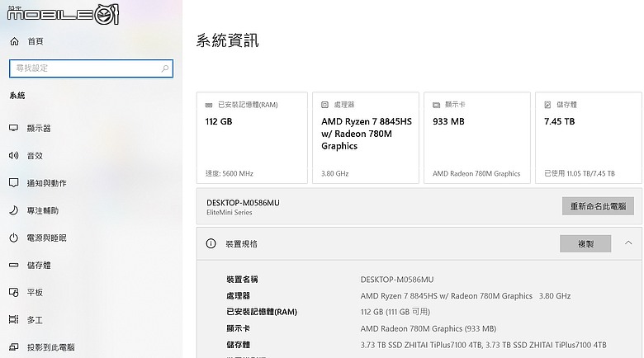Screen dimensions: 644x358
Task: Click the 裝置規格 section header text
Action: (241, 244)
